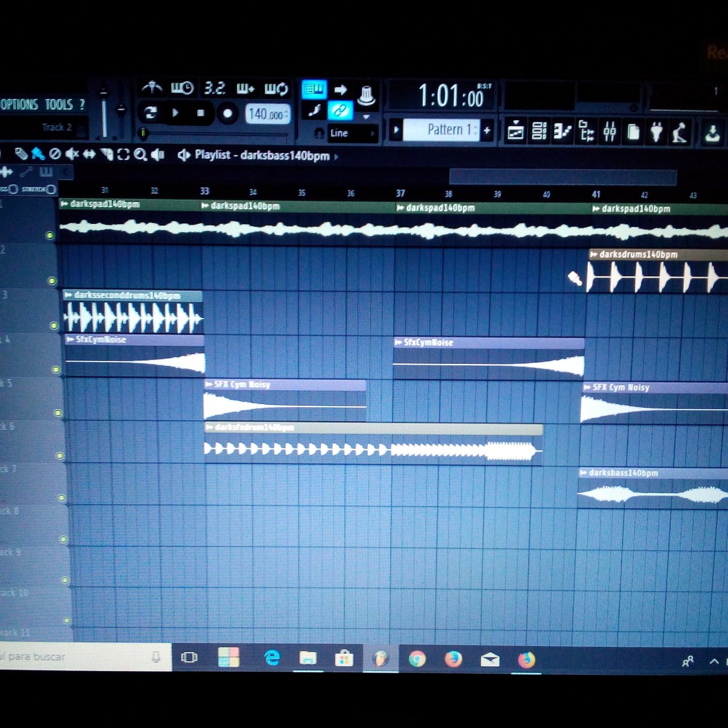The image size is (728, 728).
Task: Open the pattern menu arrow left of Pattern 1
Action: 396,130
